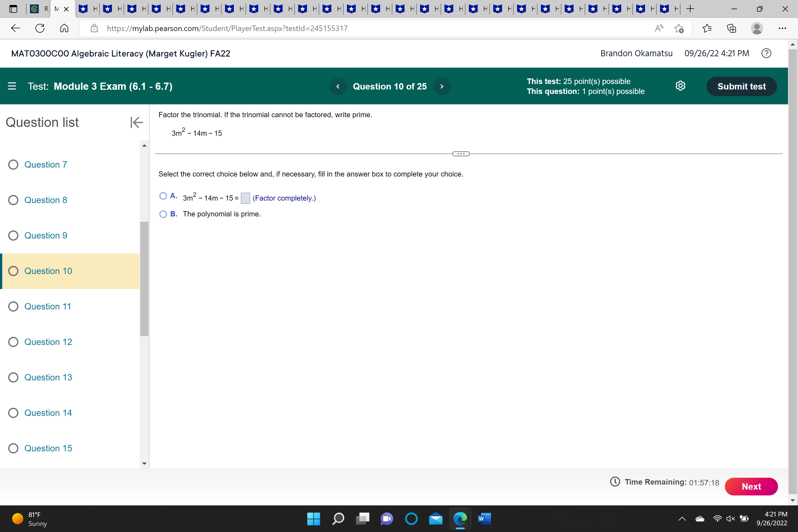
Task: Go to next question chevron
Action: point(442,86)
